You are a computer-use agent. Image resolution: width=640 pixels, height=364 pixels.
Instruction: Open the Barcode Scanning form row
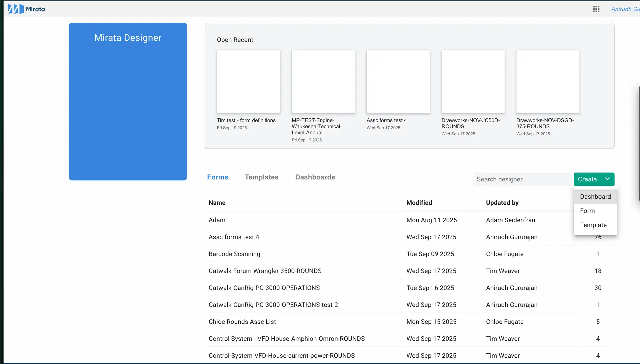pyautogui.click(x=234, y=254)
